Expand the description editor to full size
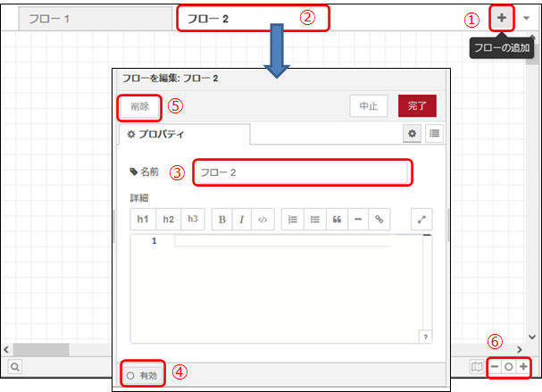542x392 pixels. point(422,219)
